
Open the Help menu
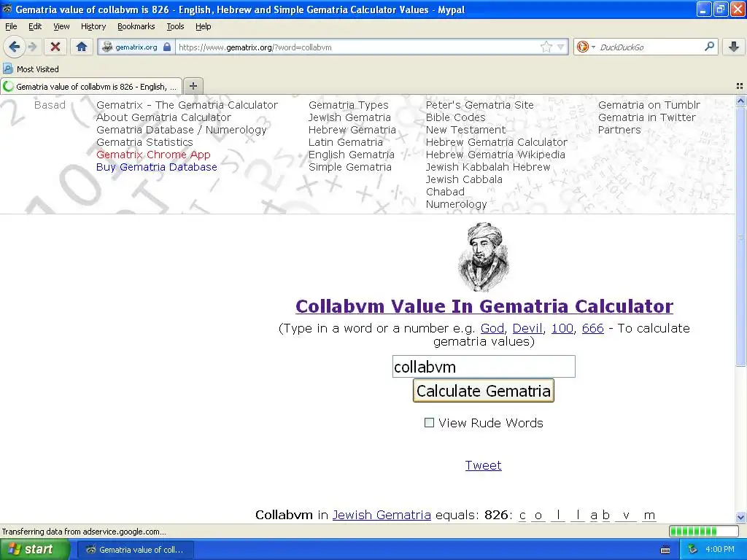(x=203, y=26)
